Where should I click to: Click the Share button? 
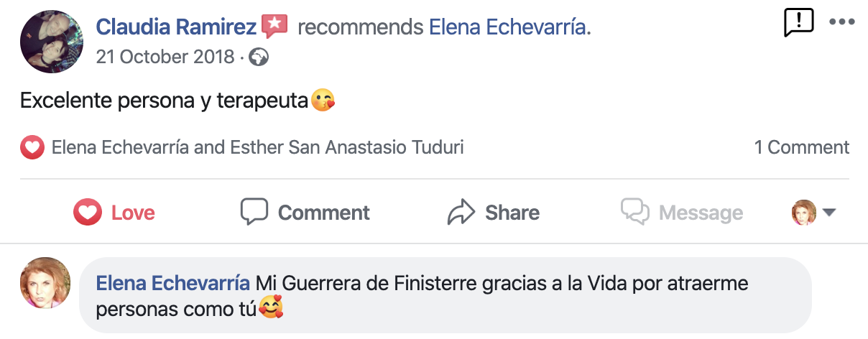493,213
